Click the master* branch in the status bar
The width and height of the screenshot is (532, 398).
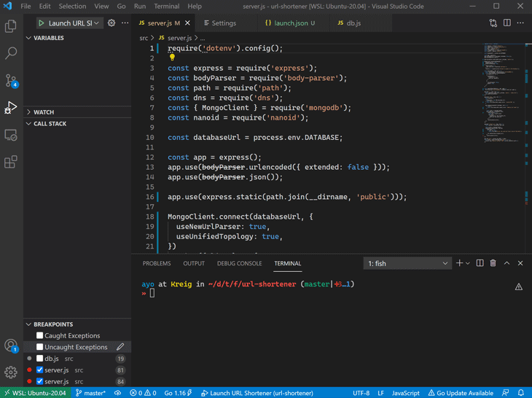90,393
